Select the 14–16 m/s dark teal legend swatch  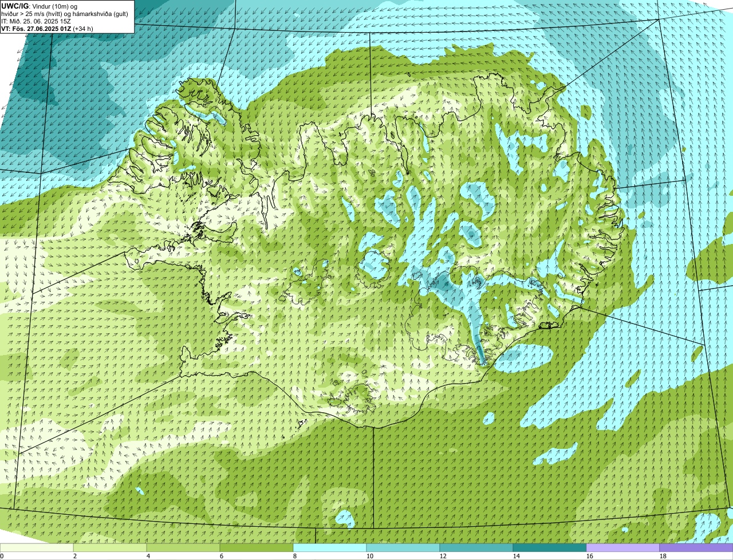(x=550, y=548)
